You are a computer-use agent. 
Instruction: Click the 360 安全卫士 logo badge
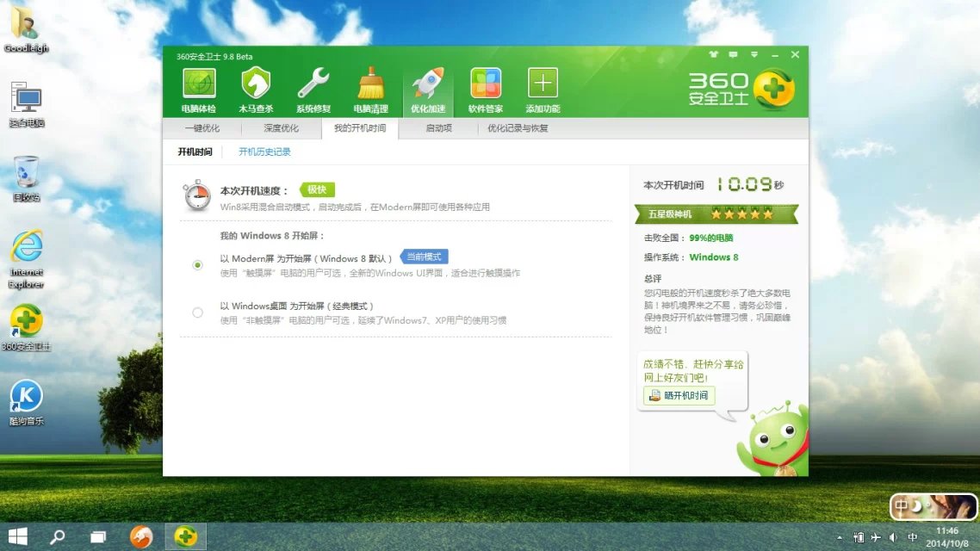point(741,90)
